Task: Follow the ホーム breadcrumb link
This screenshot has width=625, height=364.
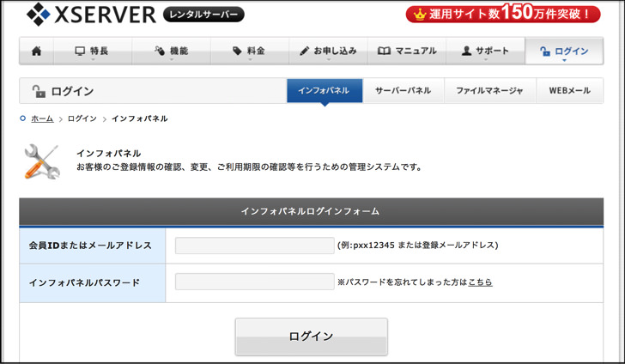Action: pyautogui.click(x=42, y=118)
